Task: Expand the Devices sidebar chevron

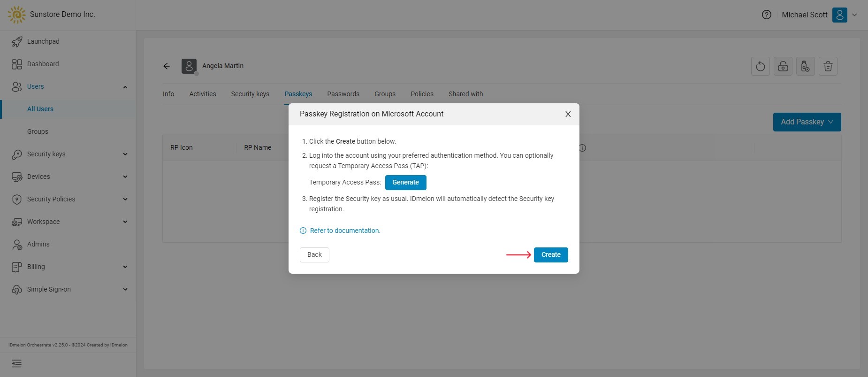Action: click(x=125, y=177)
